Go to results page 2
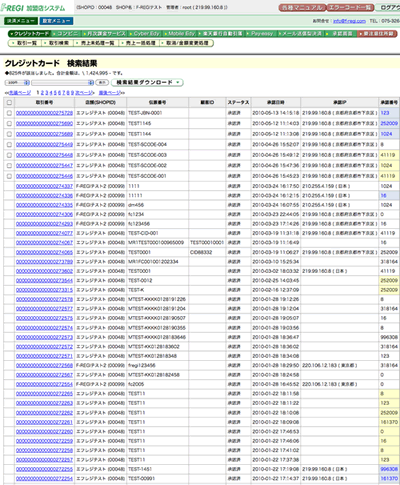The image size is (400, 485). (42, 93)
